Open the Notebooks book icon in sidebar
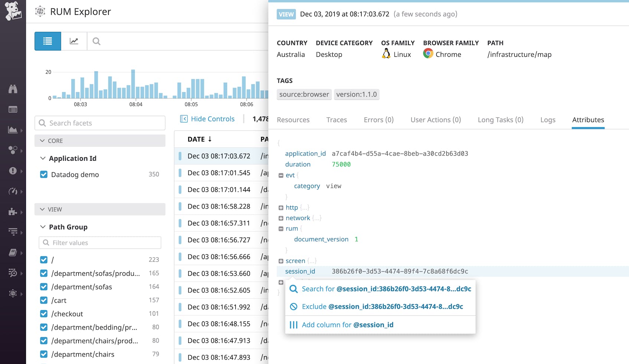 click(x=13, y=252)
